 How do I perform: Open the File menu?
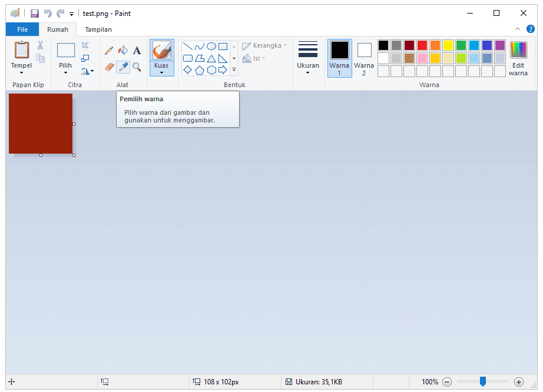[22, 29]
